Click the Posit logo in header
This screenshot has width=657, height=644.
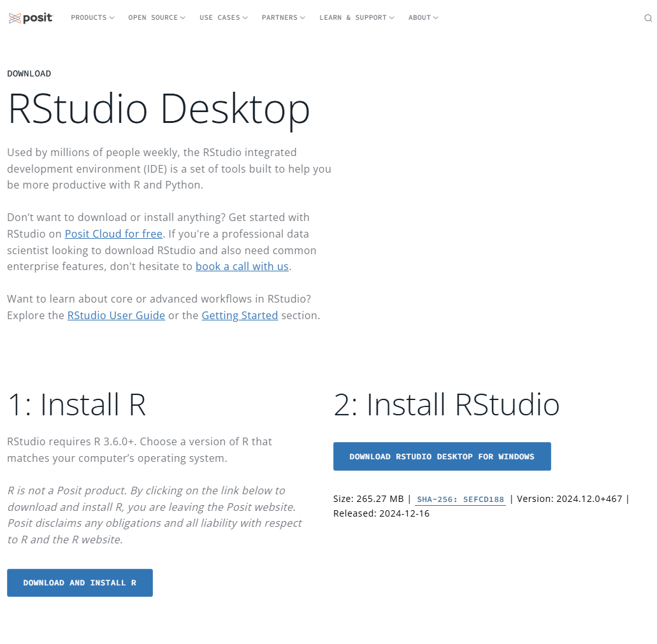click(x=31, y=18)
